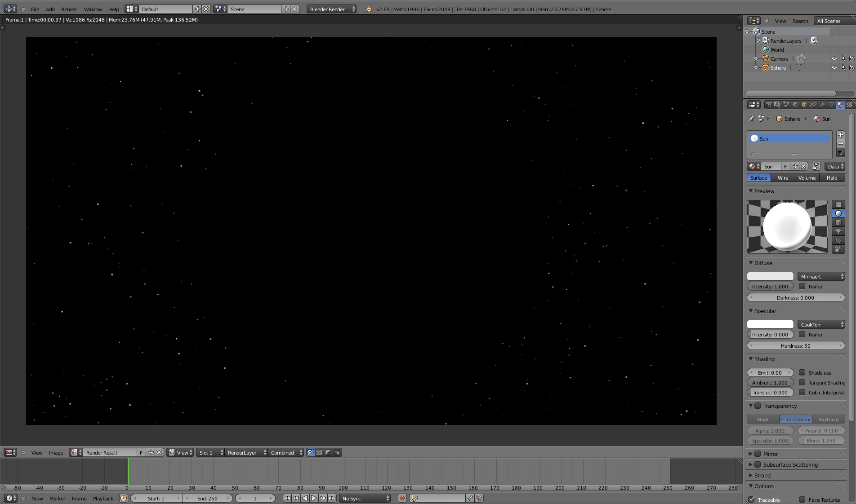The width and height of the screenshot is (856, 504).
Task: Open the Scene properties tab
Action: pyautogui.click(x=786, y=105)
